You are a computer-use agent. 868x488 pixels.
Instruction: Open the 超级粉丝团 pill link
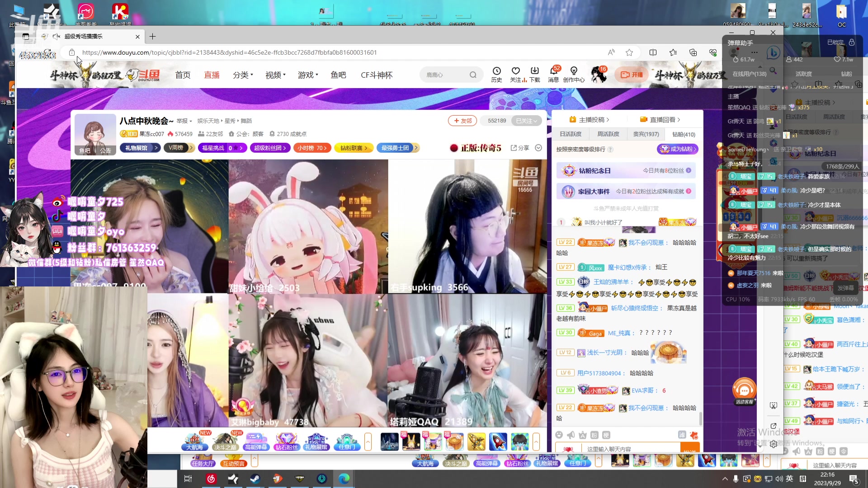pos(269,148)
